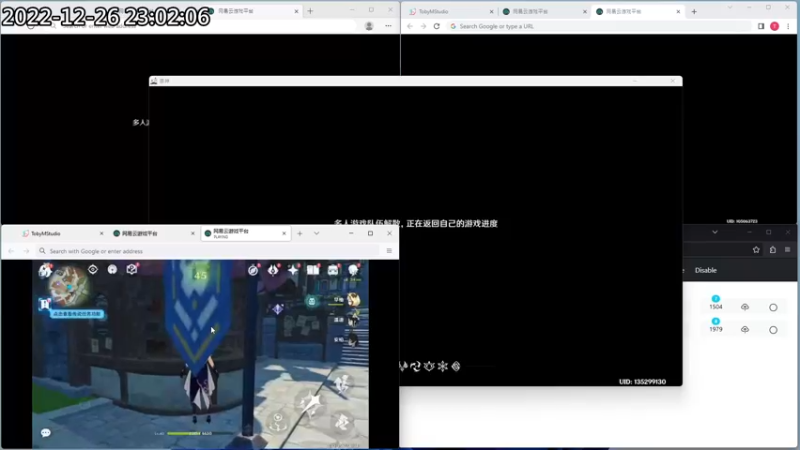Screen dimensions: 800x450
Task: Switch to middle tab in top-right Chrome
Action: [544, 11]
